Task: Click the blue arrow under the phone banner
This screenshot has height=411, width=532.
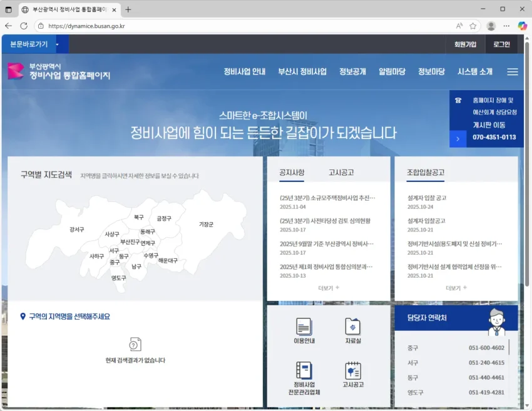Action: click(x=458, y=138)
